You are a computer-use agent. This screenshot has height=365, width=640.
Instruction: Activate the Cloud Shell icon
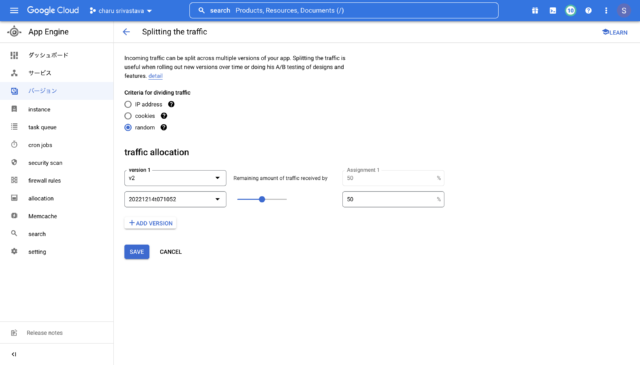(x=553, y=11)
